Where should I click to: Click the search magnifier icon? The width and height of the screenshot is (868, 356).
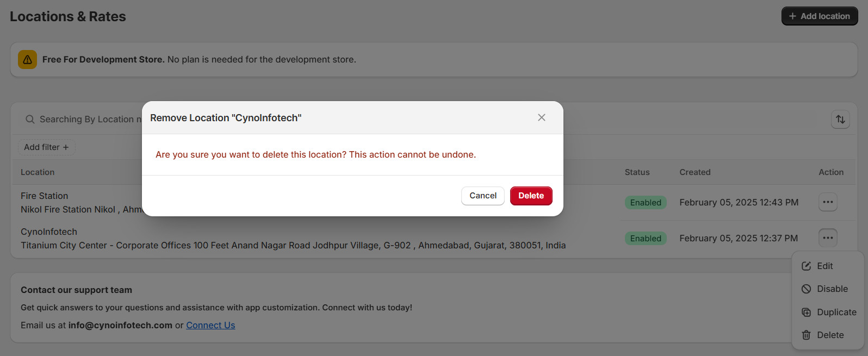[30, 119]
